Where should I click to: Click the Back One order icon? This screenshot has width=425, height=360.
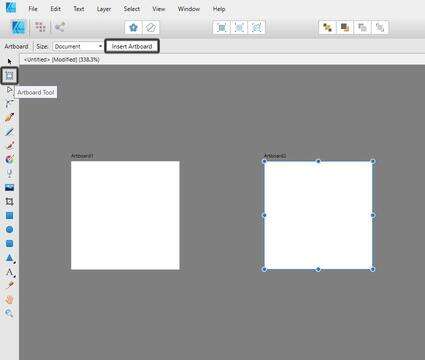tap(345, 27)
